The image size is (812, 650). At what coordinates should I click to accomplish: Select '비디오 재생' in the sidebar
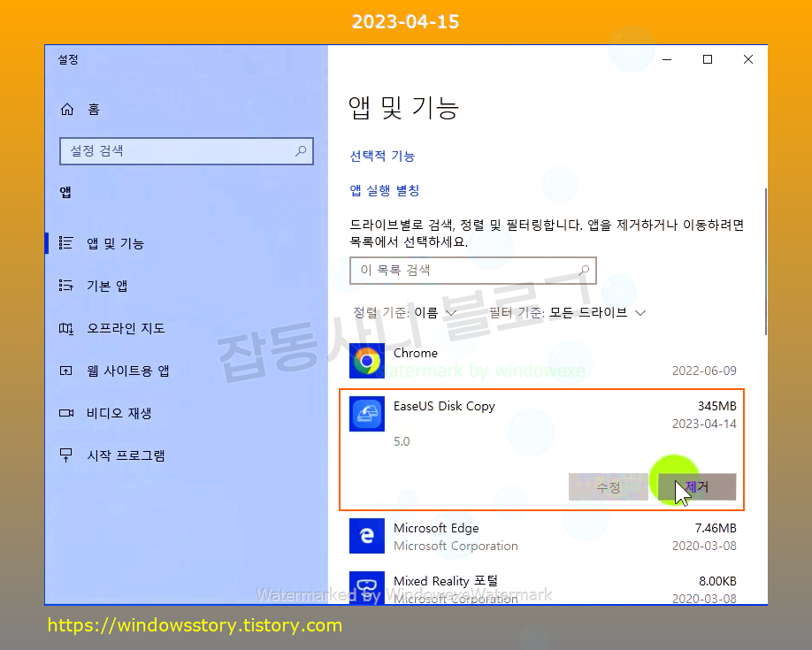tap(187, 413)
